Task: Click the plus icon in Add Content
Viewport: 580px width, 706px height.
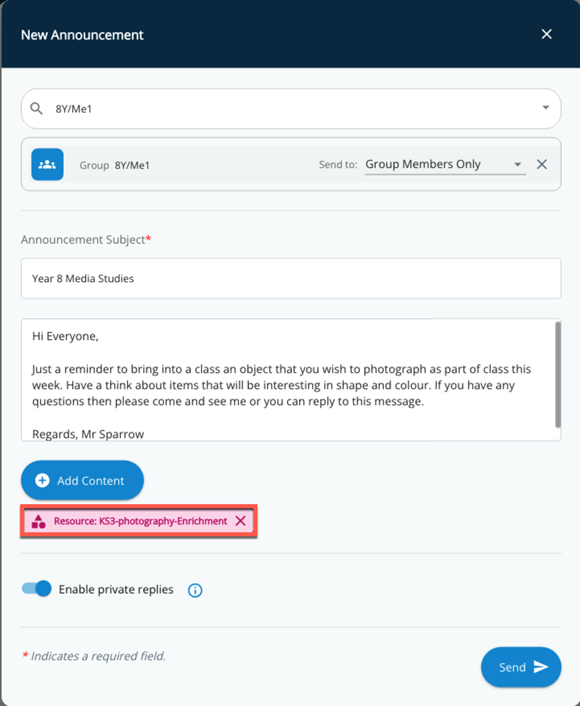Action: click(42, 480)
